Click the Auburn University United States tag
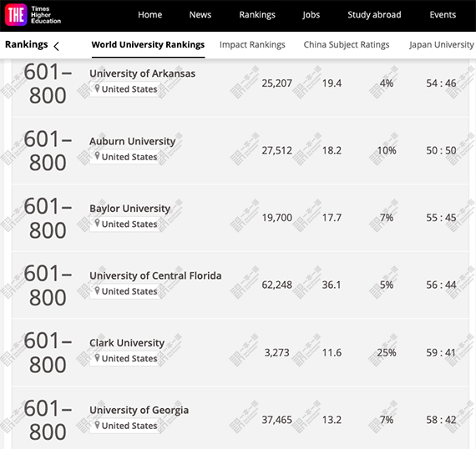The height and width of the screenshot is (449, 476). pyautogui.click(x=125, y=157)
